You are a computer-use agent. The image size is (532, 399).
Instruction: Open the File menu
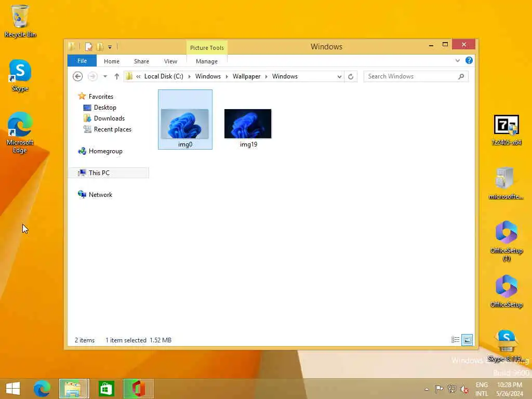tap(82, 61)
